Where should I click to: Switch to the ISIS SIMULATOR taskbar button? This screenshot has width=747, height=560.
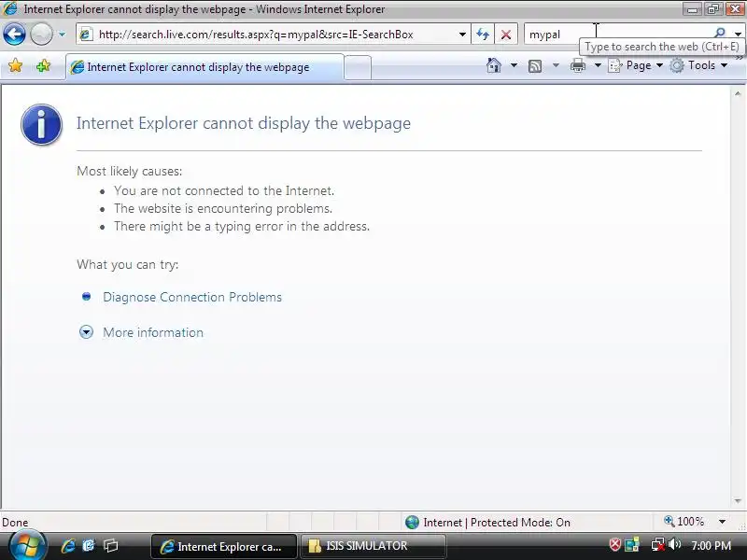pyautogui.click(x=373, y=546)
